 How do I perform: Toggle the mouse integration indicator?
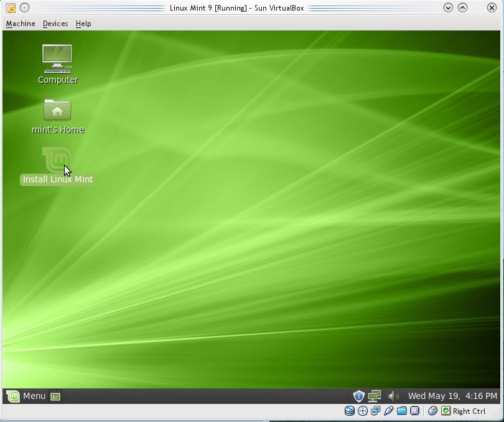point(433,411)
